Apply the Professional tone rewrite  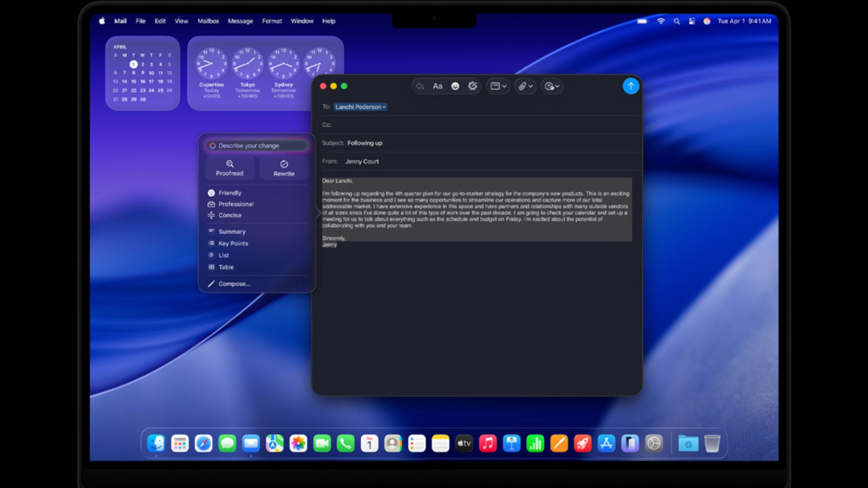[x=236, y=204]
